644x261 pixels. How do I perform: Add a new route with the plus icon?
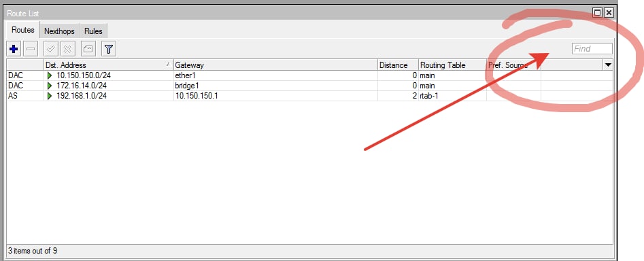14,49
